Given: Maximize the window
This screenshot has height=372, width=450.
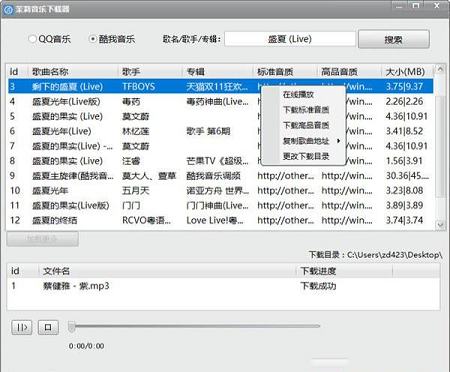Looking at the screenshot, I should pos(416,6).
